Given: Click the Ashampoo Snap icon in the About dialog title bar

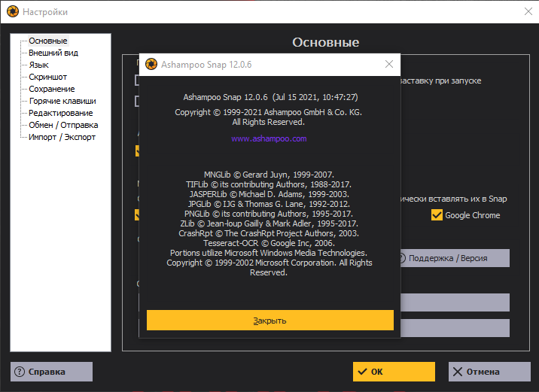Looking at the screenshot, I should (151, 65).
